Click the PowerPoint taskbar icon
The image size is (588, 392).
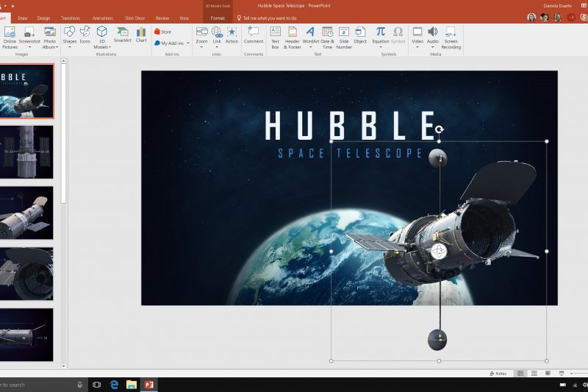coord(149,385)
